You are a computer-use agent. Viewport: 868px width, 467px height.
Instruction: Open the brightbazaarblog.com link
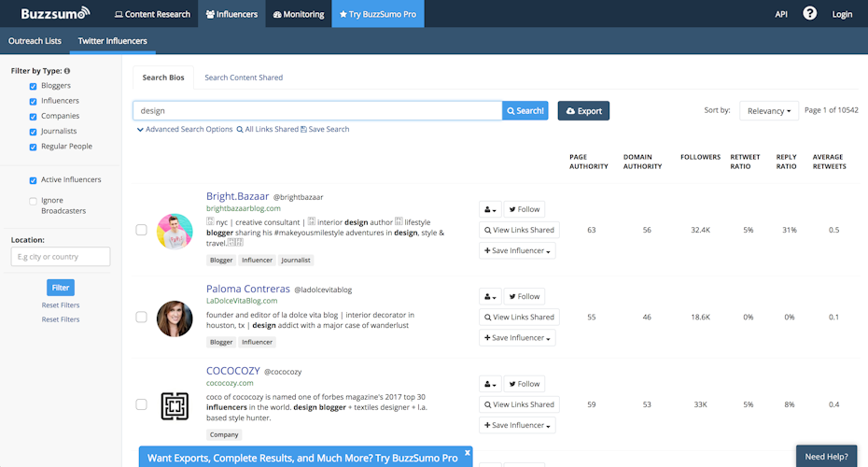pyautogui.click(x=243, y=208)
